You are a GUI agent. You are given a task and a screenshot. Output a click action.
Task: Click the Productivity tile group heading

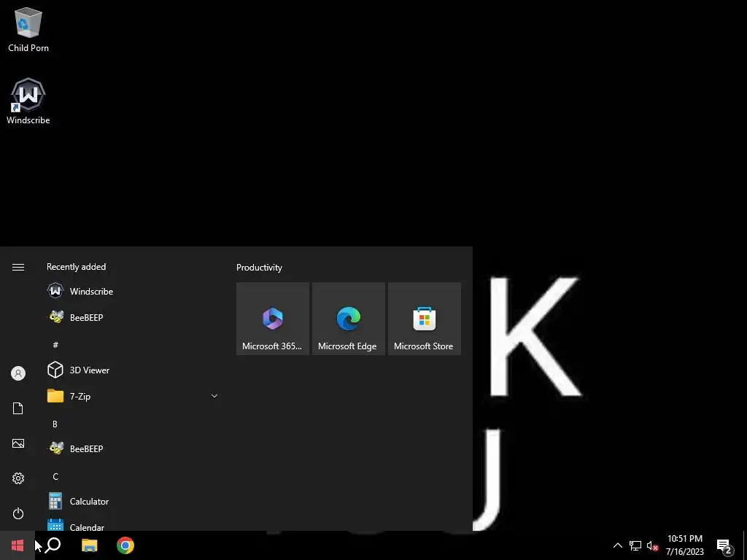point(259,268)
